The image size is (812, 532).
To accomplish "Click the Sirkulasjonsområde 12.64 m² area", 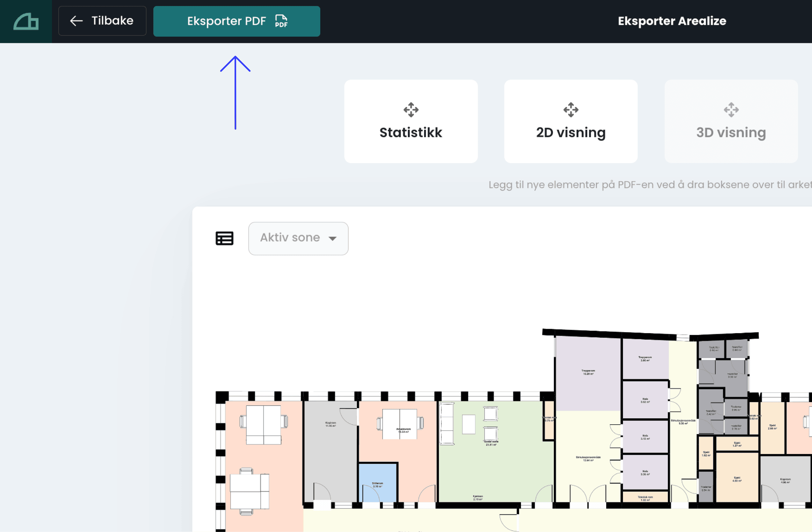I will tap(588, 459).
